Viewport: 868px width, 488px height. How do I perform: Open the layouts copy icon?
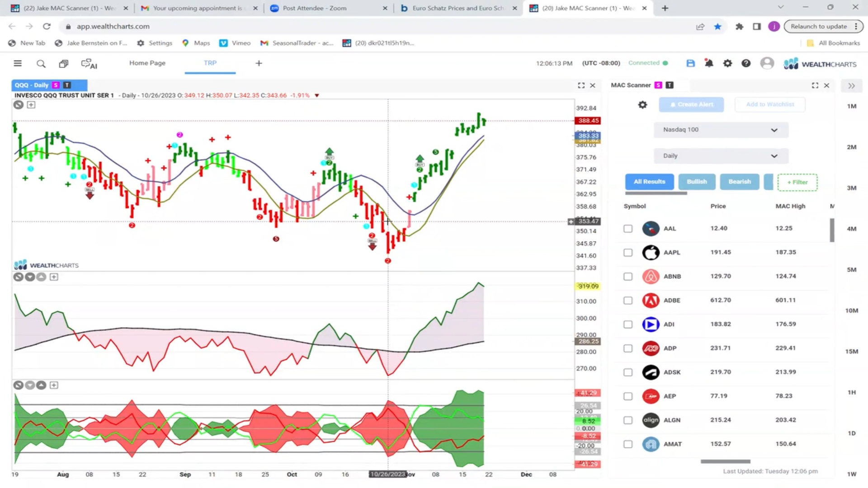pos(64,64)
